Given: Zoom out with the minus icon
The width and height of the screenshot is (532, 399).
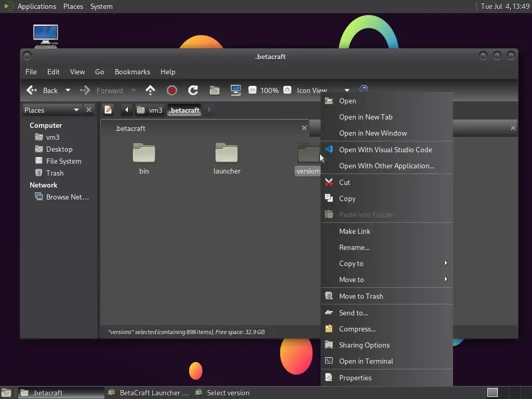Looking at the screenshot, I should point(252,90).
